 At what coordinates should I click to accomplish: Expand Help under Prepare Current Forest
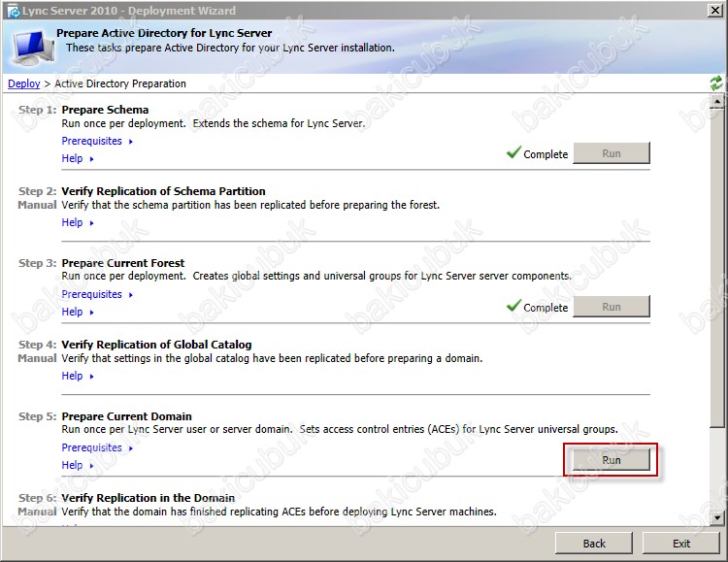[78, 312]
